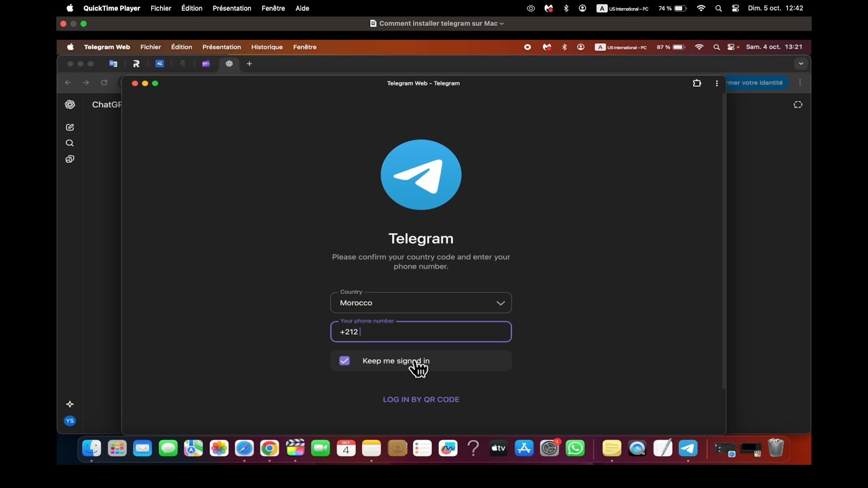Screen dimensions: 868x488
Task: Open Reminders from the Dock
Action: (x=422, y=448)
